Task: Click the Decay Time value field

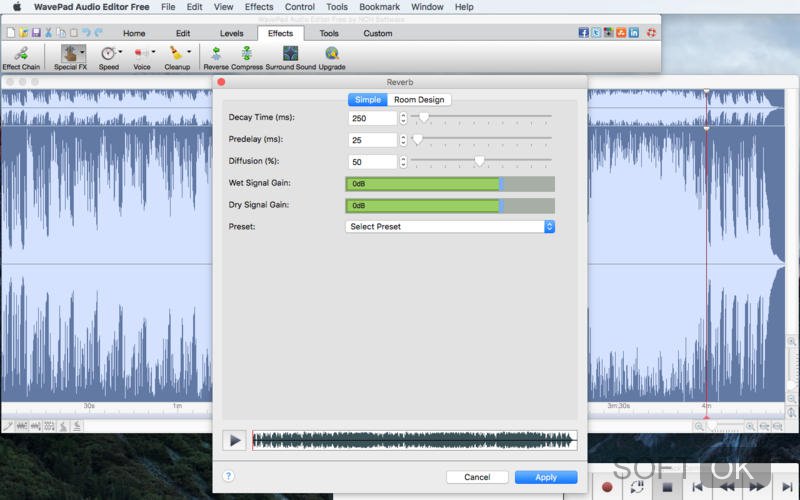Action: (x=372, y=118)
